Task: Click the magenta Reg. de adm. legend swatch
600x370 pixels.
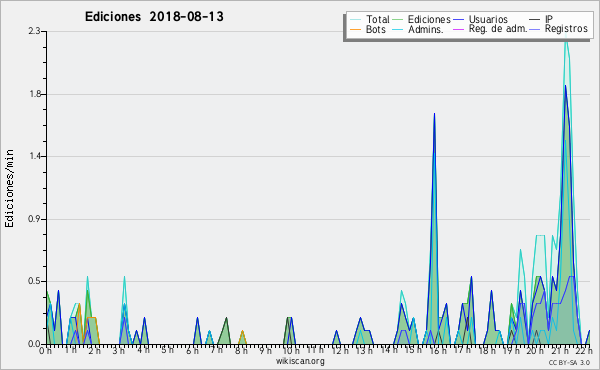Action: click(x=458, y=29)
